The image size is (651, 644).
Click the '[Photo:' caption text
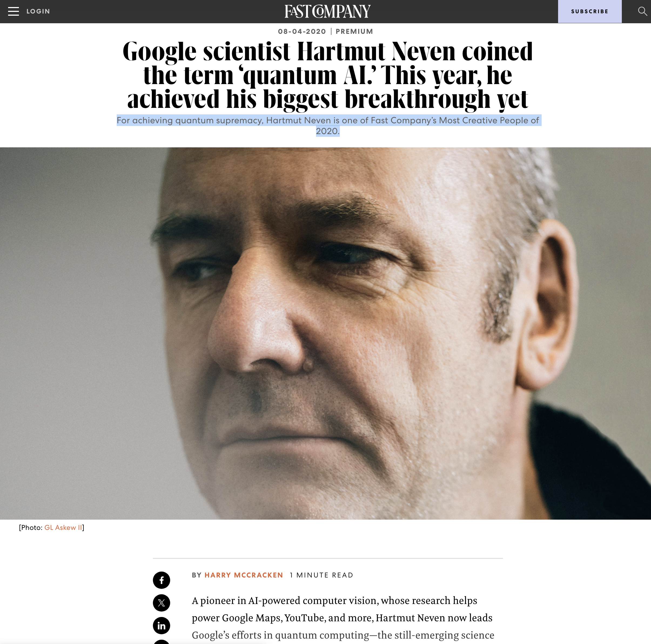coord(31,528)
